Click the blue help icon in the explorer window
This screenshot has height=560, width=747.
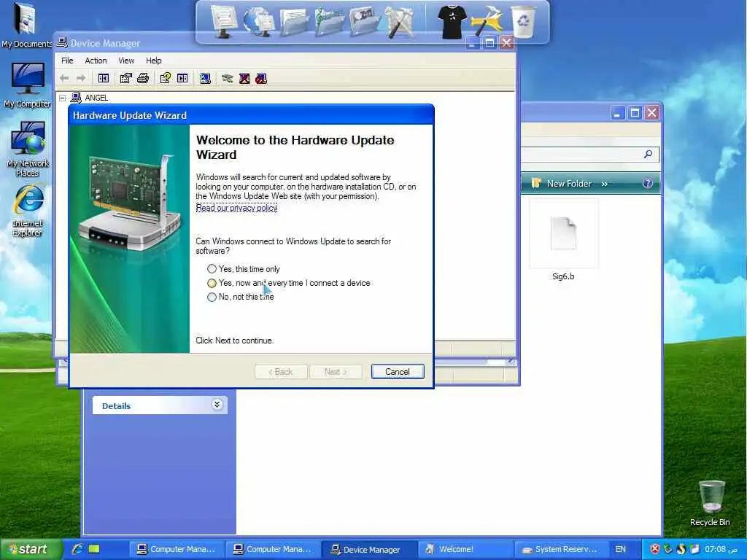point(648,184)
